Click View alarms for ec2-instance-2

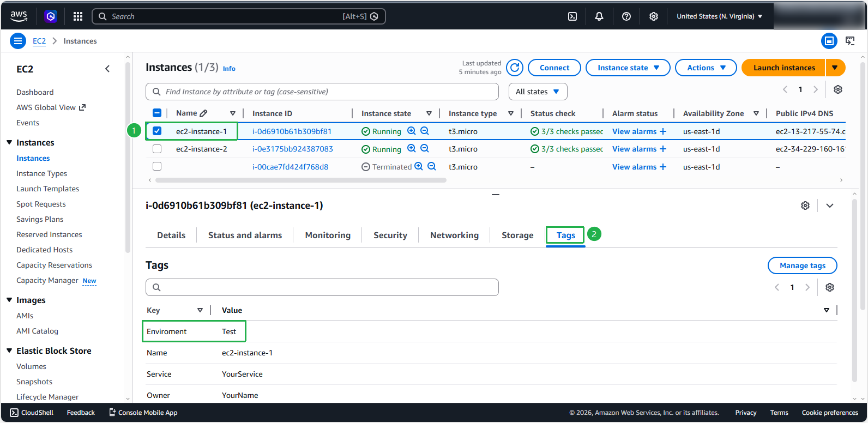pyautogui.click(x=639, y=149)
